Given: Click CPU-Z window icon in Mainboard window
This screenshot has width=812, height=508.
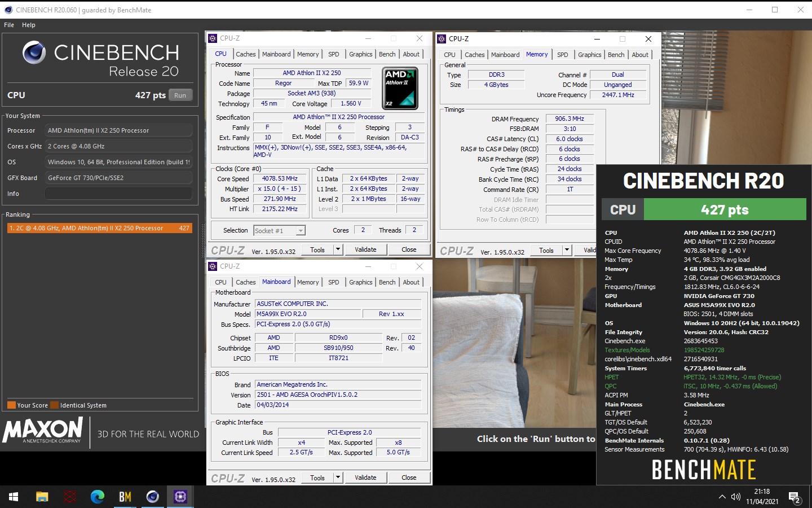Looking at the screenshot, I should 213,266.
